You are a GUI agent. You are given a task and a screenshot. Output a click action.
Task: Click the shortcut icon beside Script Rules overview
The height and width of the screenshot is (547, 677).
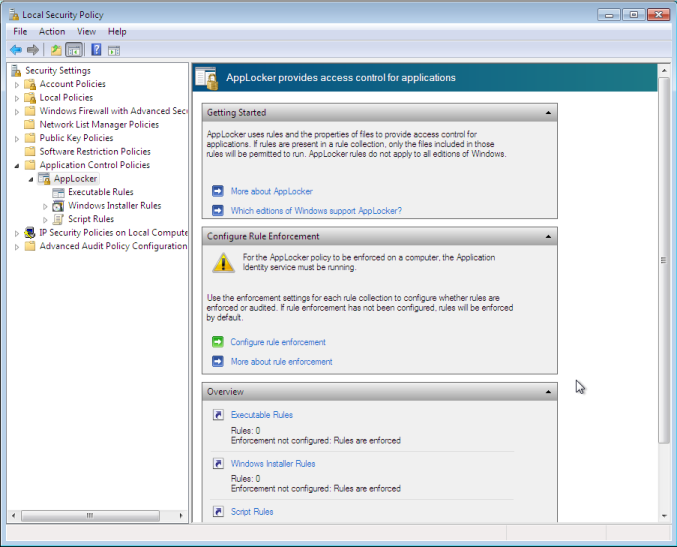click(218, 512)
